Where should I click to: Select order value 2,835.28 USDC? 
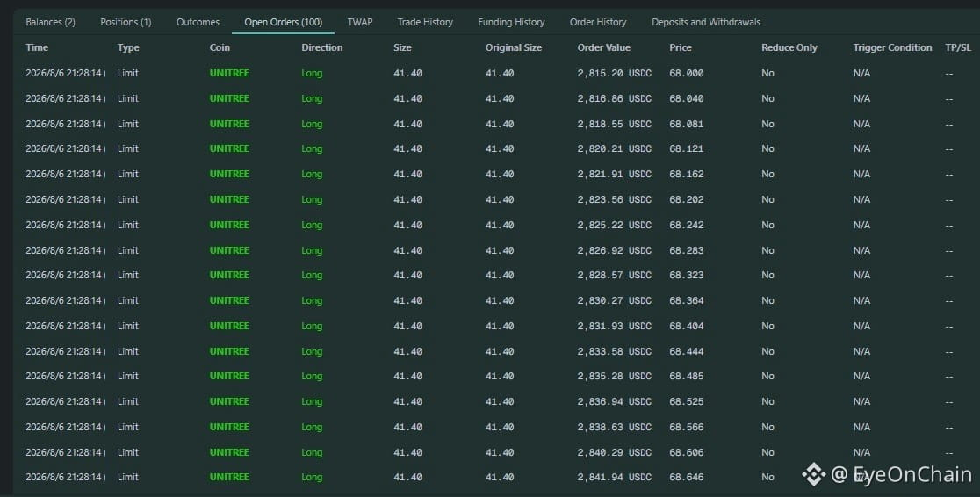[615, 377]
